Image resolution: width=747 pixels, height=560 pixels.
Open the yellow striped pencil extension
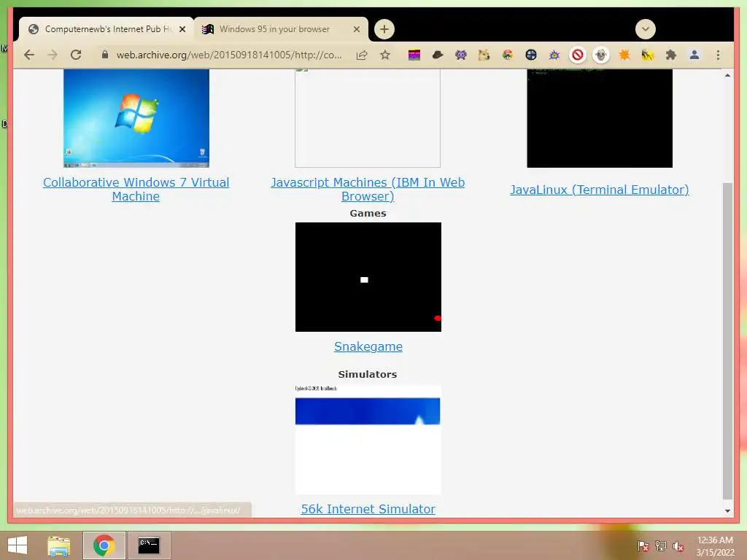pyautogui.click(x=648, y=55)
